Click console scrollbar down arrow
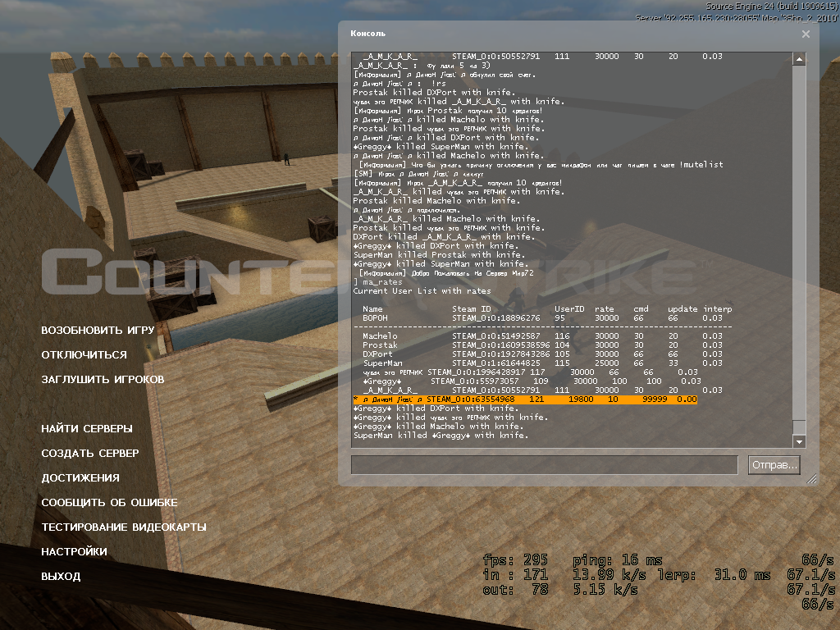This screenshot has width=840, height=630. [799, 442]
